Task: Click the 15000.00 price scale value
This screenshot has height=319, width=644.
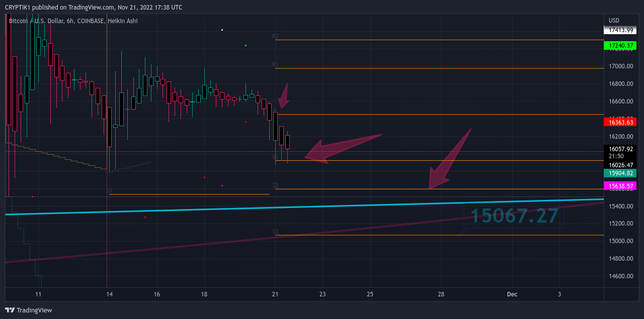Action: click(x=620, y=241)
